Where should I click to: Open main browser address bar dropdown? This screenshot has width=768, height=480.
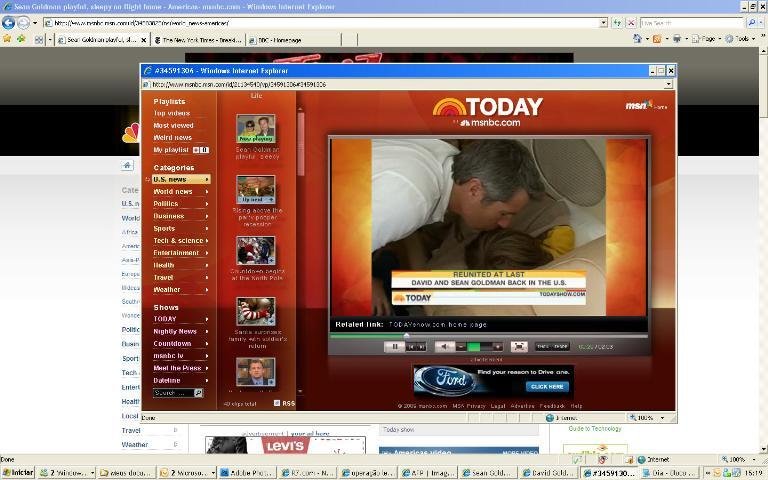[603, 23]
